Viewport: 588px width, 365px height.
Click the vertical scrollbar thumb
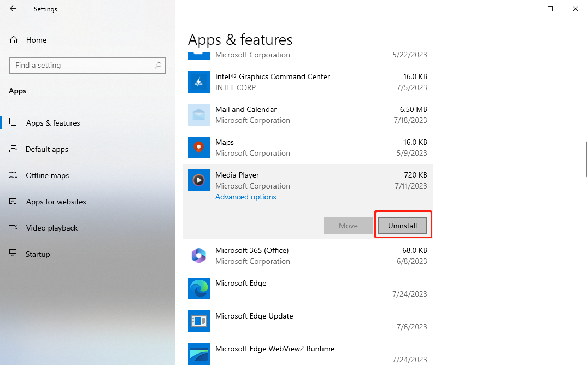click(586, 159)
